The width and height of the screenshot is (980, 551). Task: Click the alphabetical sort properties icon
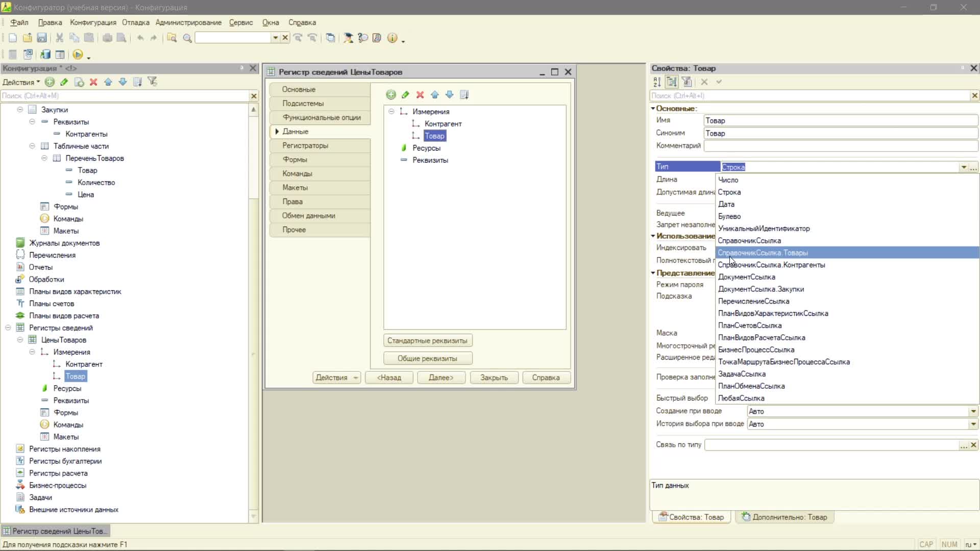point(657,82)
